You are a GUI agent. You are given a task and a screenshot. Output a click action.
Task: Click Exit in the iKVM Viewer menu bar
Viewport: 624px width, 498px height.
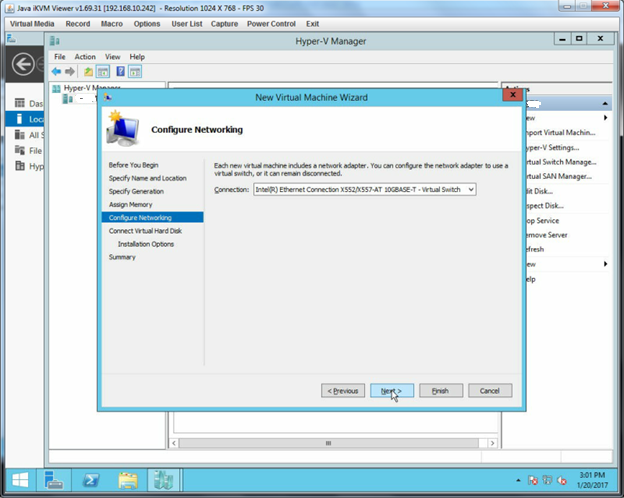pos(312,24)
